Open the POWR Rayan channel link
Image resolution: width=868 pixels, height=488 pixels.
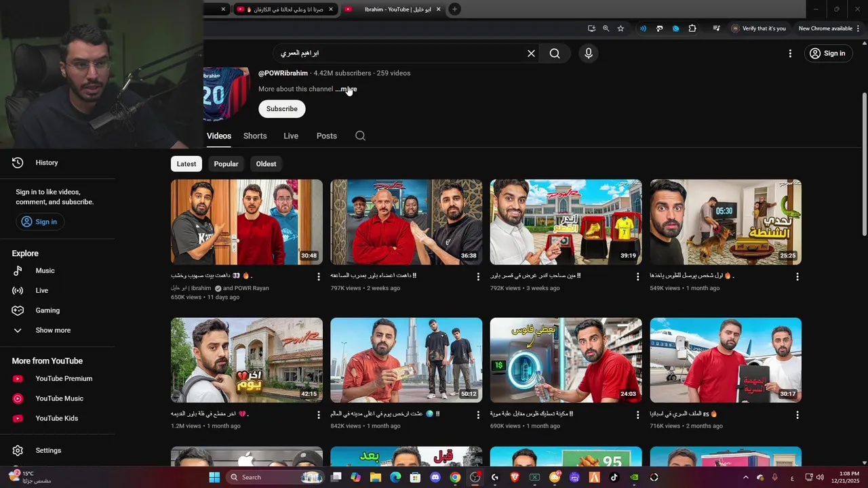click(252, 288)
